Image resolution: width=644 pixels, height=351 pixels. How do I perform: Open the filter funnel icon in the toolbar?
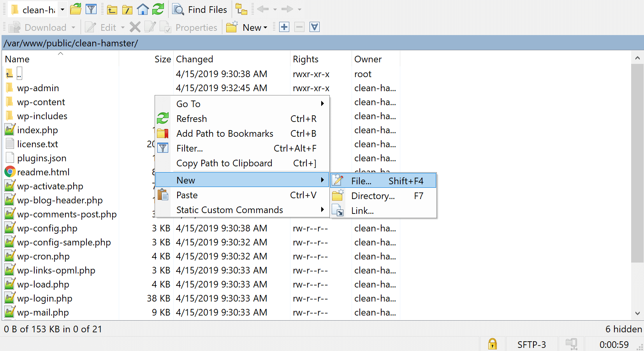(x=91, y=9)
